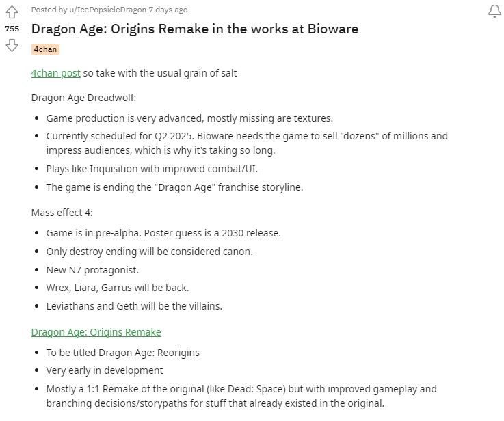Click the 'Dragon Age: Reorigins' title bullet

click(x=123, y=353)
